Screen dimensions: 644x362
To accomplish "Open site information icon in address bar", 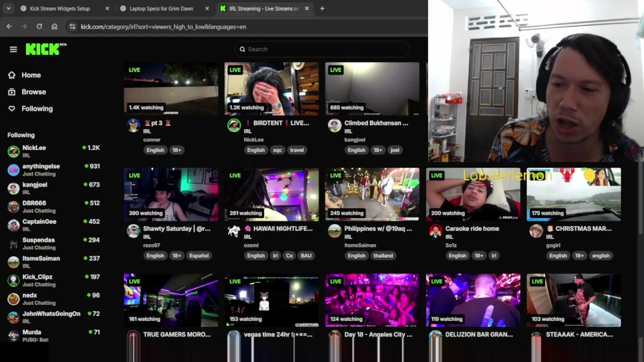I will point(72,27).
